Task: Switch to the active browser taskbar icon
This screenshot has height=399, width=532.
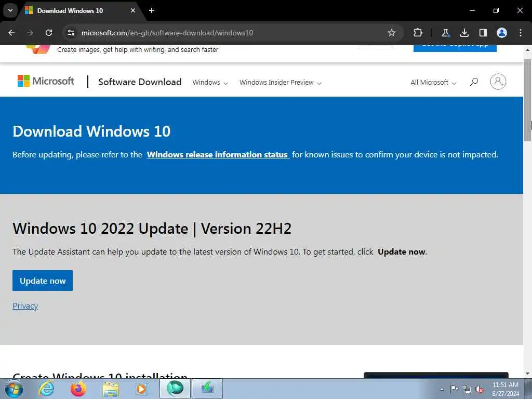Action: coord(175,389)
